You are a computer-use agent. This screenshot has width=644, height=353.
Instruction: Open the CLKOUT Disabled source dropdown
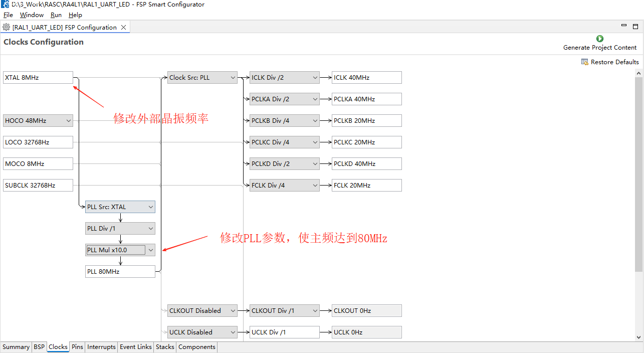[202, 311]
